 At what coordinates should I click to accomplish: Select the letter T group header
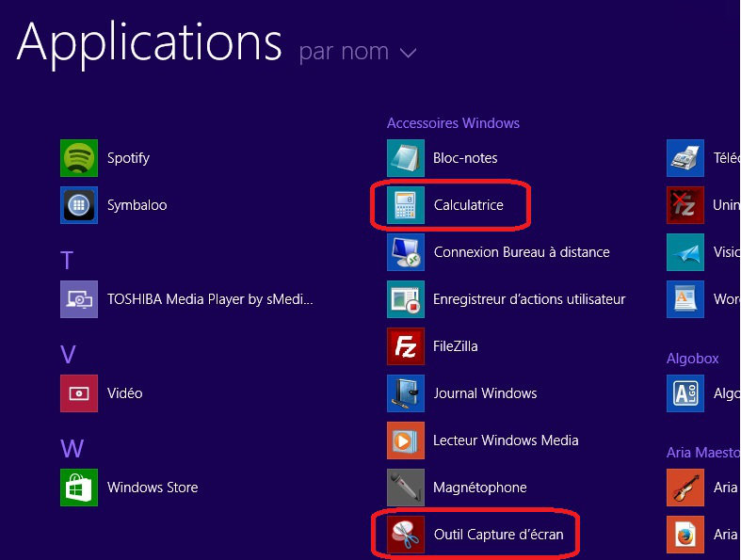(x=67, y=260)
